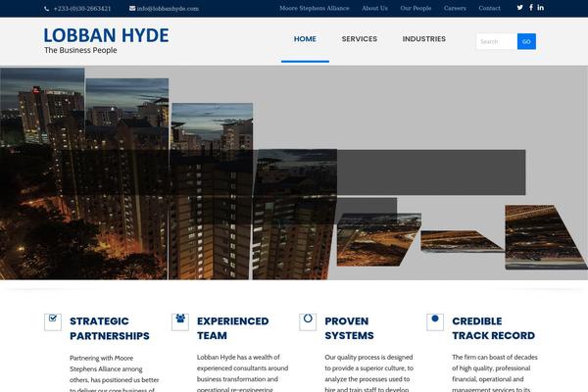
Task: Open the Contact page
Action: [x=489, y=8]
